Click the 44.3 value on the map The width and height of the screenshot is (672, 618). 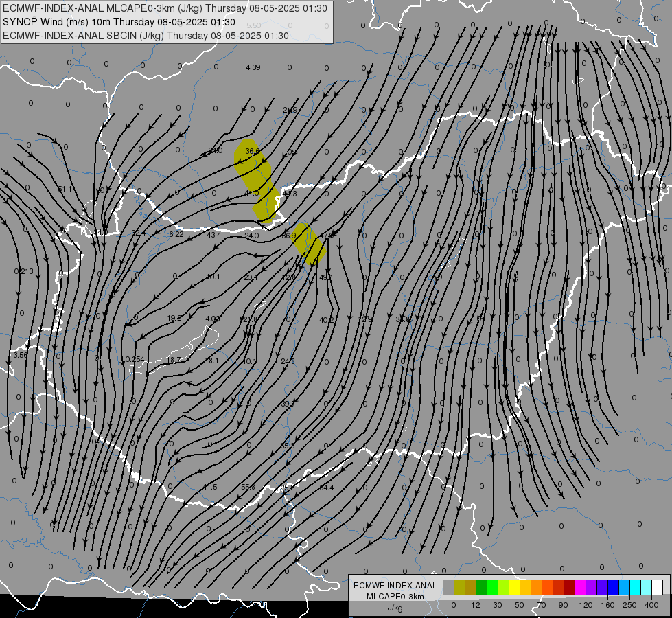[x=290, y=194]
